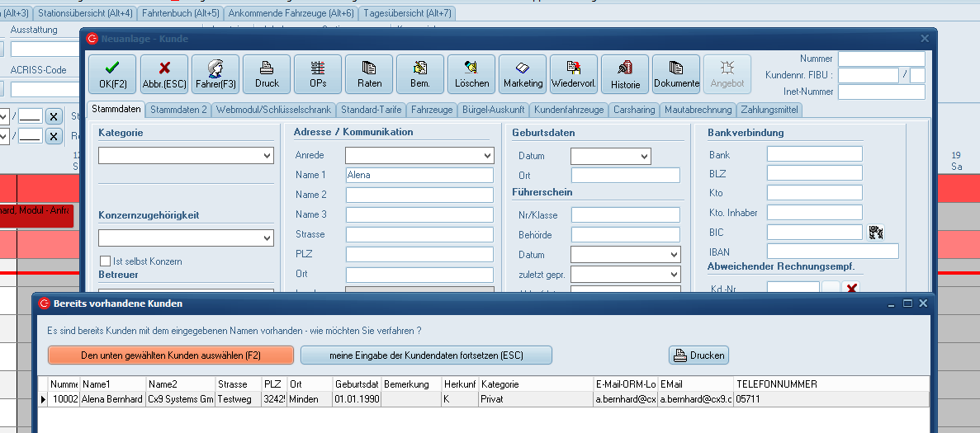Screen dimensions: 980x433
Task: Open the Dokumente toolbar button
Action: (x=676, y=74)
